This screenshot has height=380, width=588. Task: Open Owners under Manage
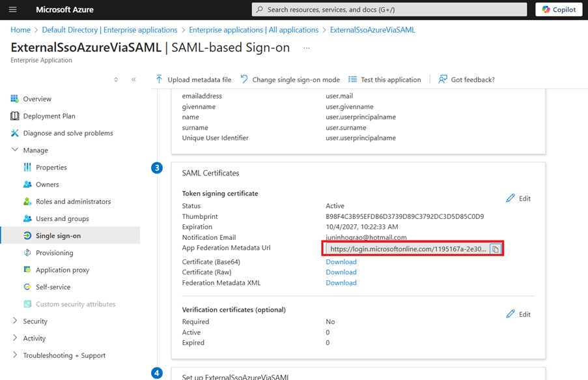(x=48, y=184)
